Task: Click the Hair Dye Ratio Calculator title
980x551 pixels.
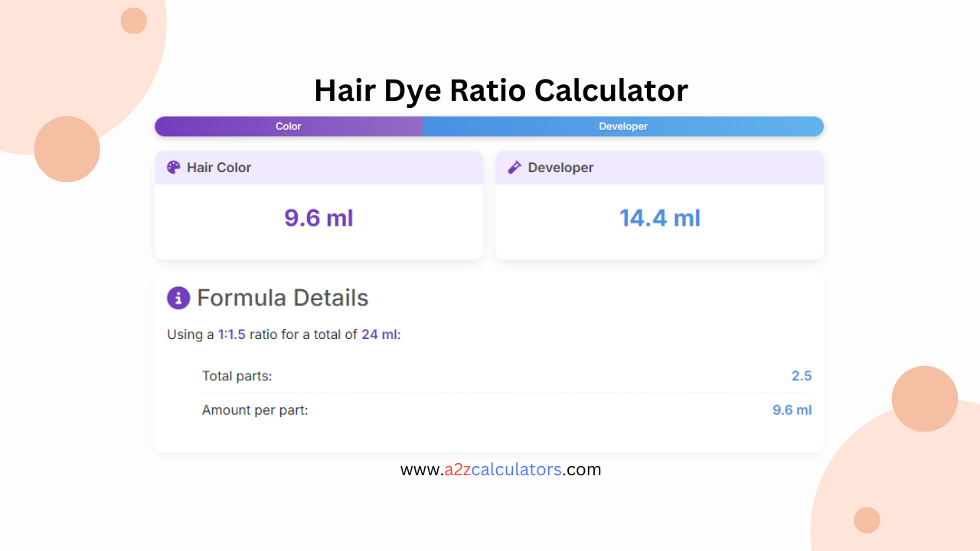Action: [x=501, y=90]
